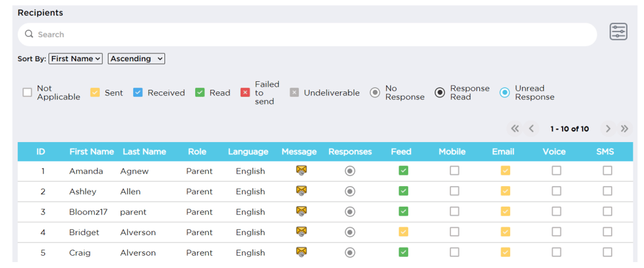Toggle Craig Alverson's SMS checkbox
The height and width of the screenshot is (268, 644).
click(607, 253)
